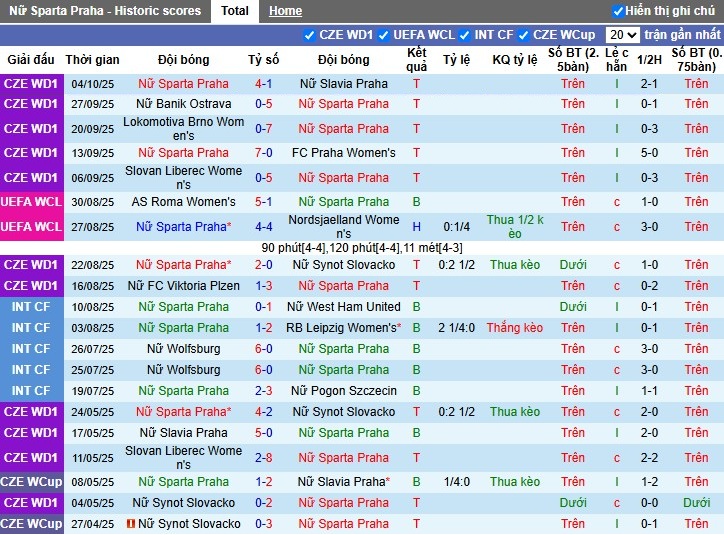This screenshot has height=535, width=724.
Task: Switch to the Home tab
Action: pyautogui.click(x=285, y=11)
